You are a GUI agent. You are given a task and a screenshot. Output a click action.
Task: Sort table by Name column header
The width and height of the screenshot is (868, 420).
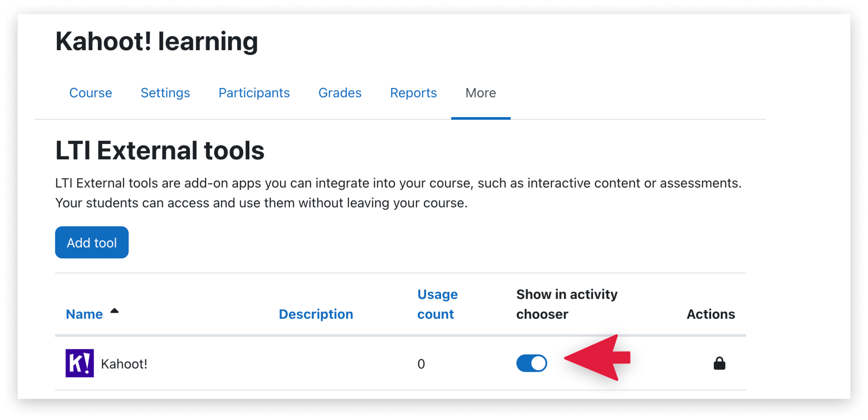[x=84, y=314]
